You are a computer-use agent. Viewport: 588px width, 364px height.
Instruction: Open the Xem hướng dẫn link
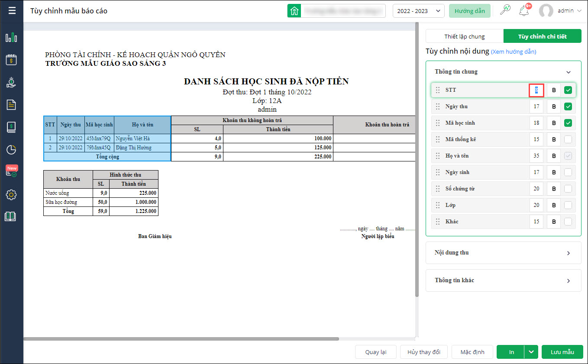(514, 52)
